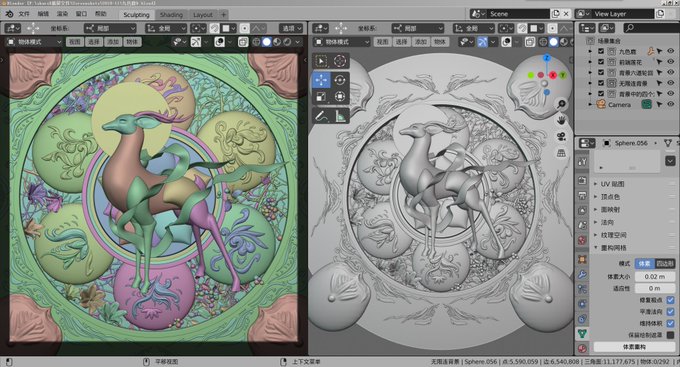The width and height of the screenshot is (680, 367).
Task: Uncheck the 无限连背景 collection checkbox
Action: (601, 83)
